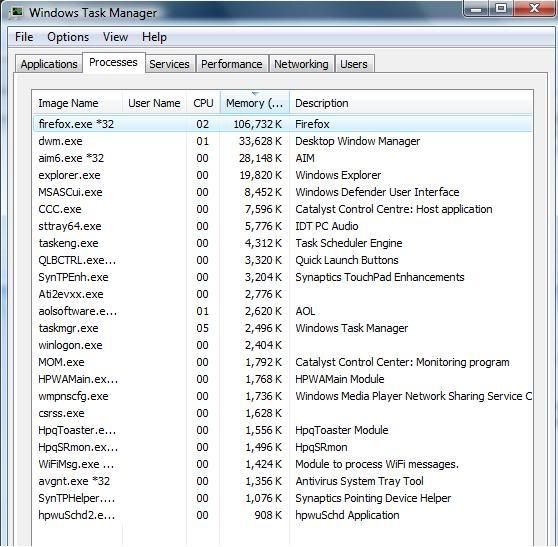
Task: Sort by Image Name column header
Action: pyautogui.click(x=77, y=103)
